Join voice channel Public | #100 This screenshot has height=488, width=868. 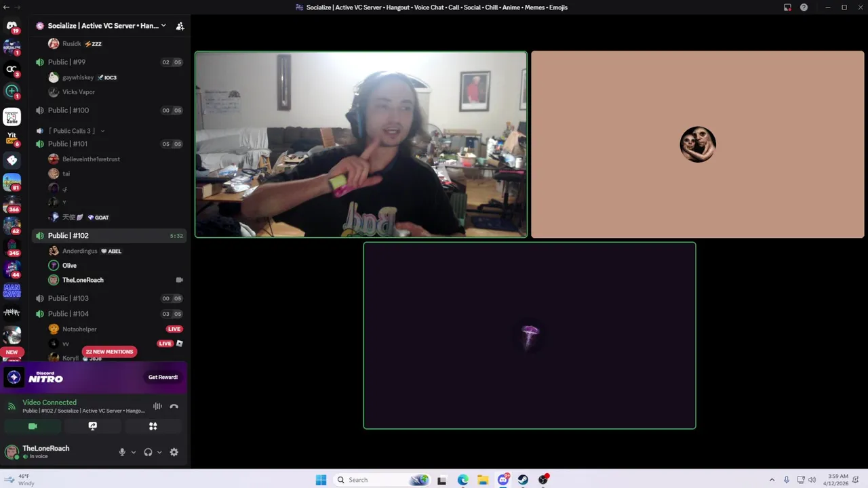click(108, 110)
